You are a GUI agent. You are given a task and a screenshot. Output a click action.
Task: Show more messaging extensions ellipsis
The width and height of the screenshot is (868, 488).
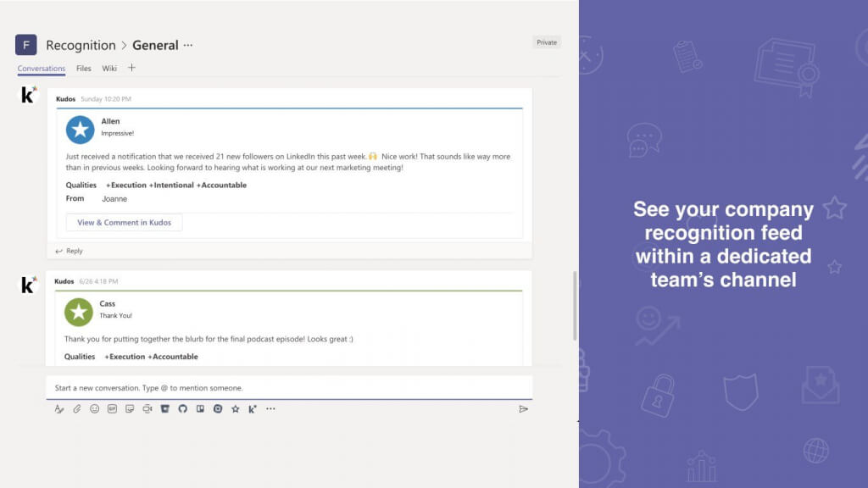point(270,409)
